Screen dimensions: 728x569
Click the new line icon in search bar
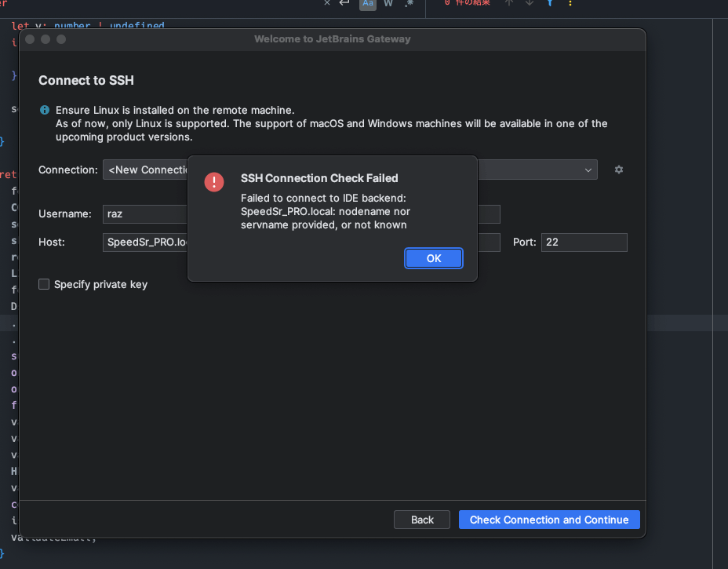click(344, 3)
